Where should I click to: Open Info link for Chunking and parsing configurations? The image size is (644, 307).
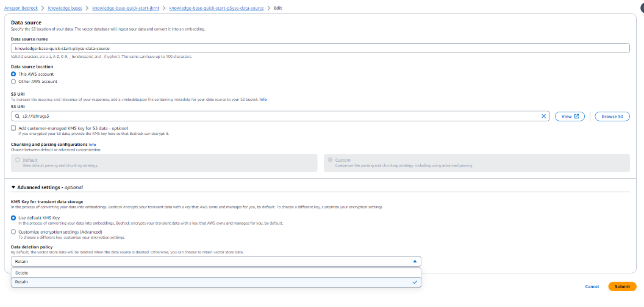click(x=93, y=145)
